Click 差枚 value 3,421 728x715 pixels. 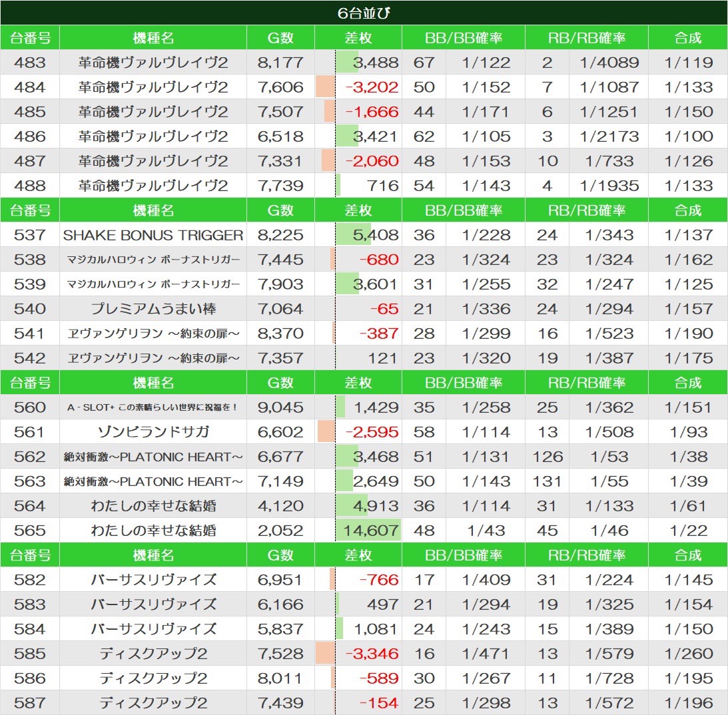pyautogui.click(x=375, y=136)
